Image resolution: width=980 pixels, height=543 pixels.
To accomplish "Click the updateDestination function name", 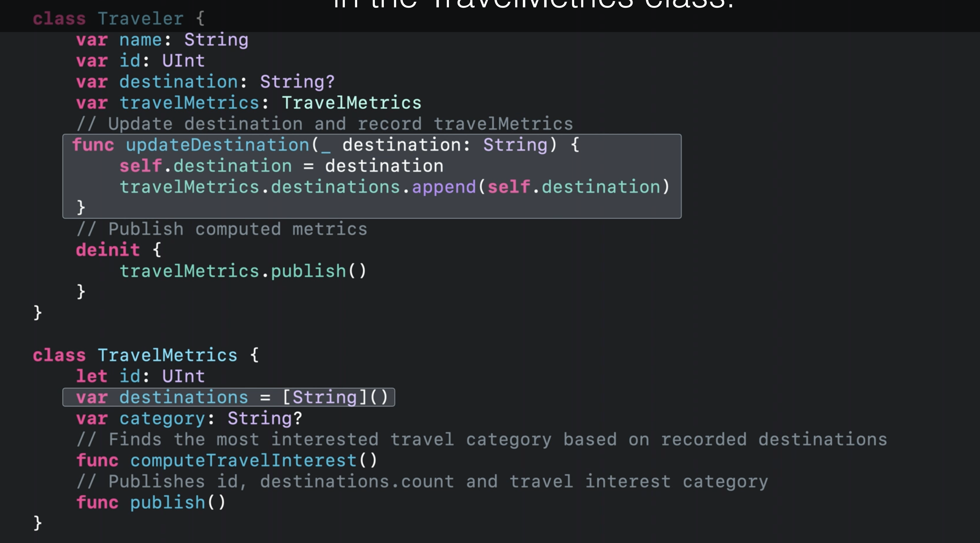I will point(218,145).
